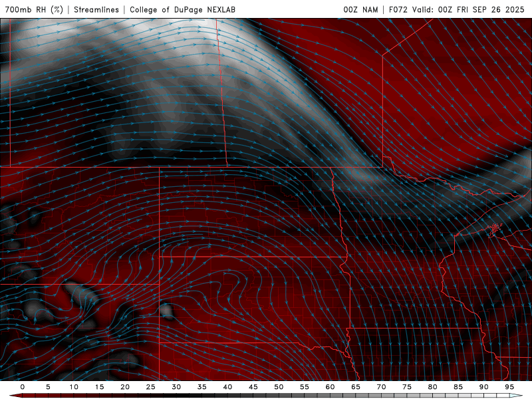The width and height of the screenshot is (532, 399).
Task: Click the colorbar label "50"
Action: click(x=279, y=387)
